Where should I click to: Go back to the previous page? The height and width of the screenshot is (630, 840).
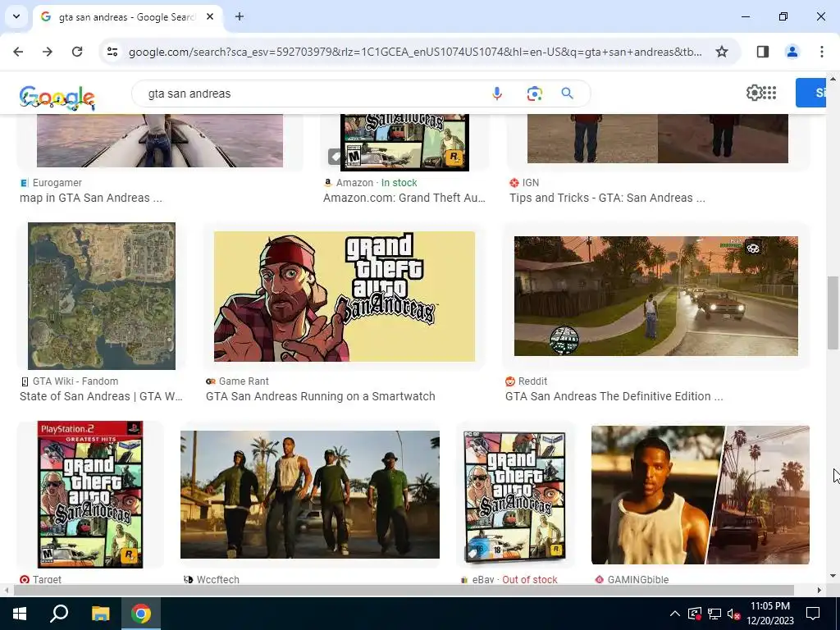click(18, 52)
